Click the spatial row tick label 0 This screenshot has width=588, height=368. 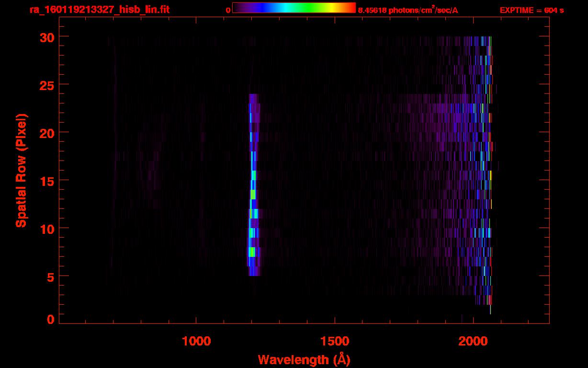tap(50, 319)
